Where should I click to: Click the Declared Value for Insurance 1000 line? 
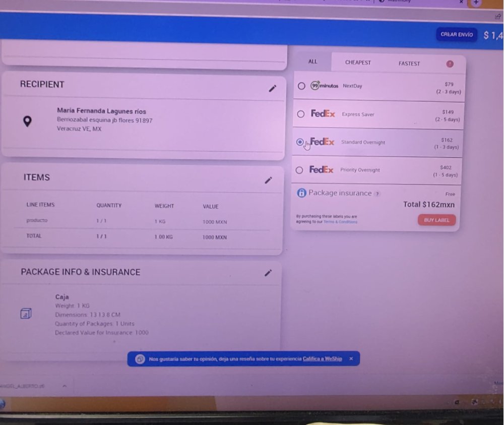pos(102,333)
